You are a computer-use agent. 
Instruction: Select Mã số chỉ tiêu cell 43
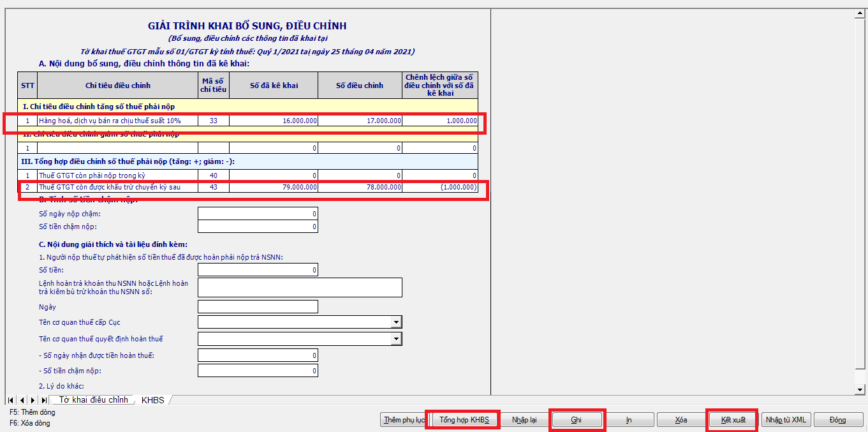tap(214, 187)
